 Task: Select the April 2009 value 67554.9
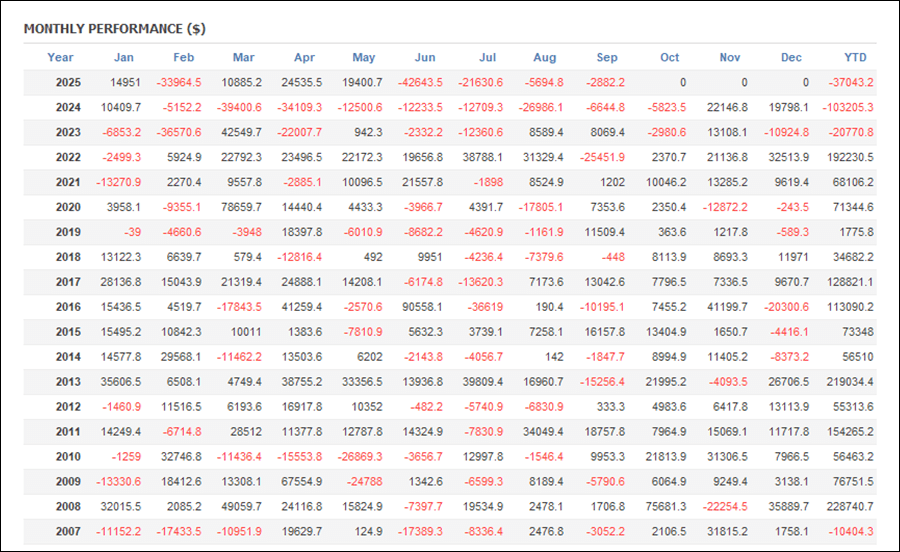point(296,482)
